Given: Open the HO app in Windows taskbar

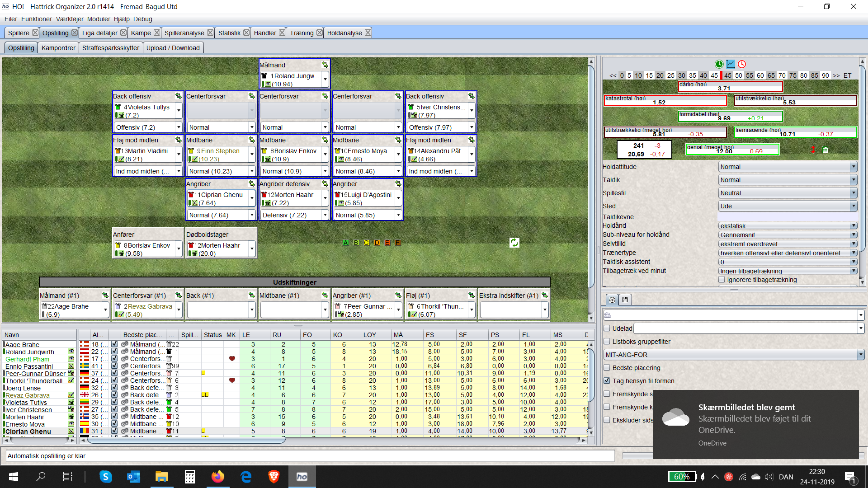Looking at the screenshot, I should 302,477.
